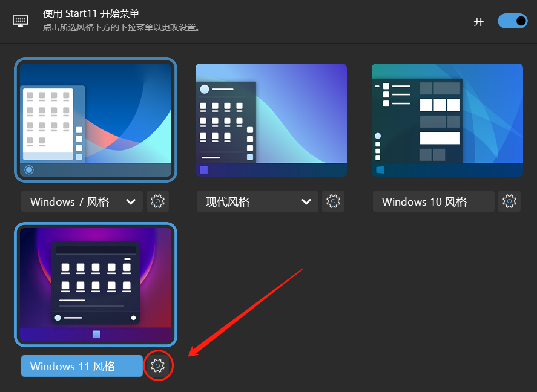
Task: Click the keyboard monitor icon in the header
Action: [x=21, y=21]
